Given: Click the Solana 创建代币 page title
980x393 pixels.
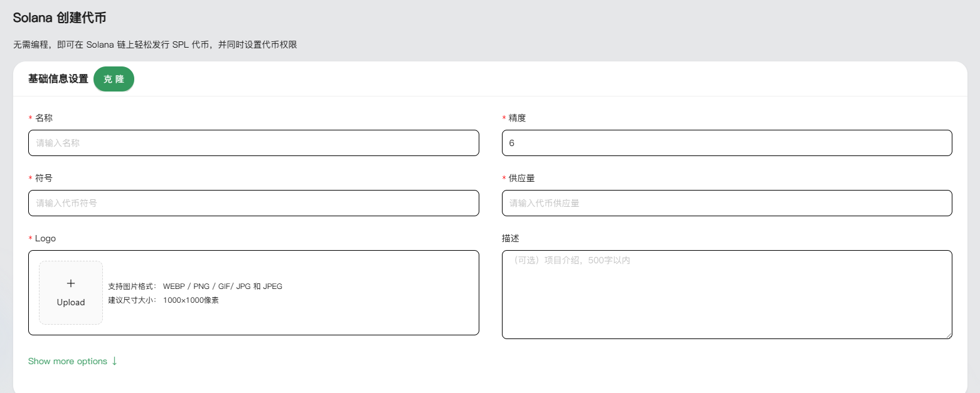Looking at the screenshot, I should pyautogui.click(x=60, y=18).
